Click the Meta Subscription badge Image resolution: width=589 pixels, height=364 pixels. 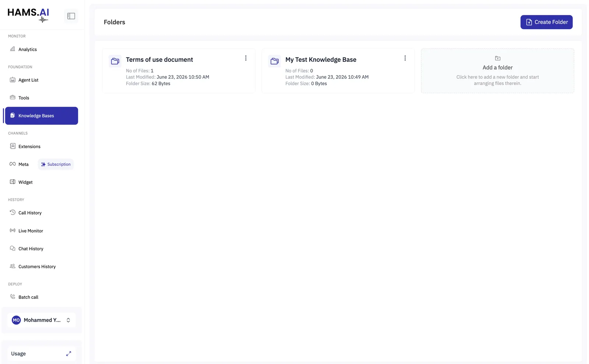(56, 164)
